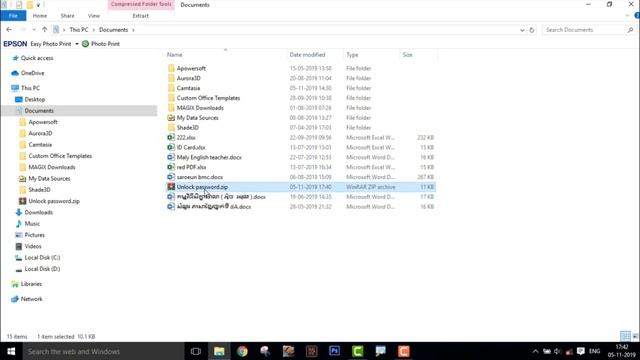Click ENG language indicator in taskbar
The image size is (640, 360).
click(595, 351)
